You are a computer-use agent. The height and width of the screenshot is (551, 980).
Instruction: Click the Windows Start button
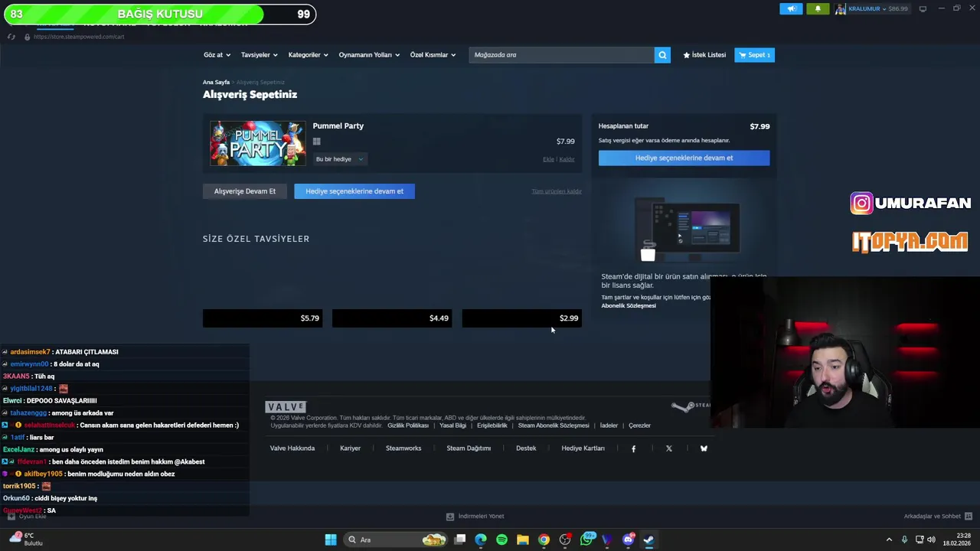coord(331,540)
